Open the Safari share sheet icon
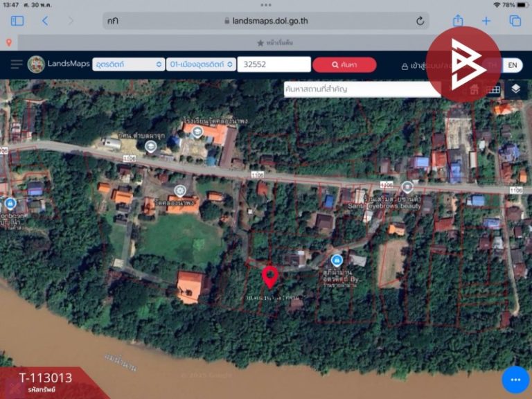Viewport: 532px width, 399px height. click(x=458, y=20)
